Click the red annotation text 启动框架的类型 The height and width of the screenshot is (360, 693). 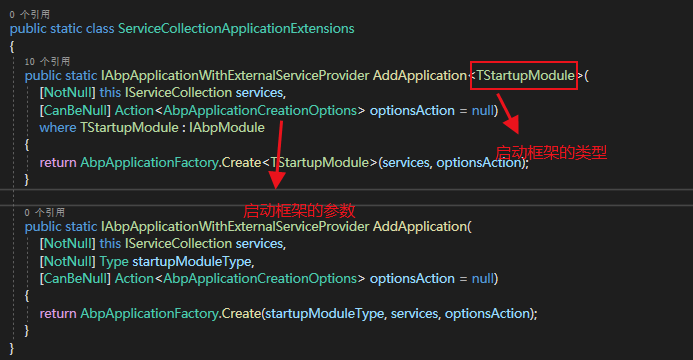tap(551, 153)
